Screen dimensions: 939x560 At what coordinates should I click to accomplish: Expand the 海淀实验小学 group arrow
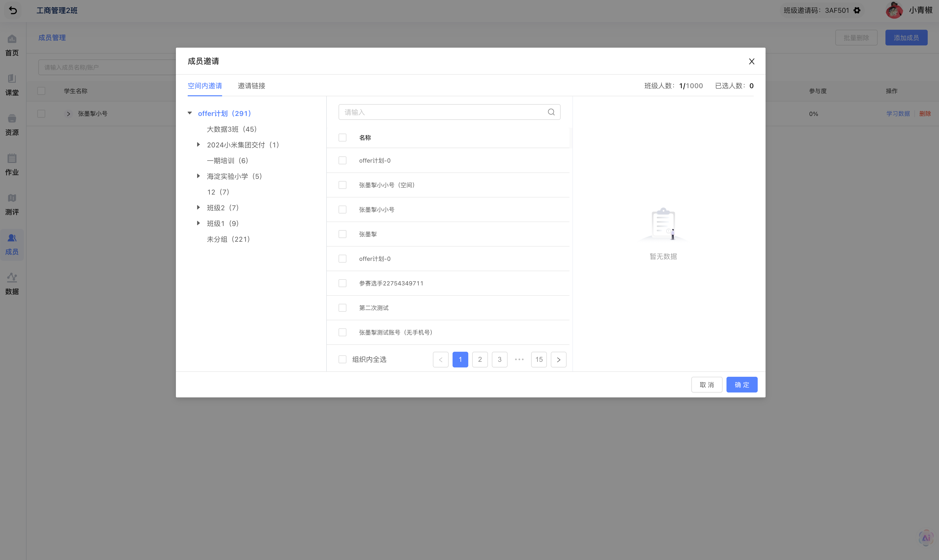coord(198,176)
